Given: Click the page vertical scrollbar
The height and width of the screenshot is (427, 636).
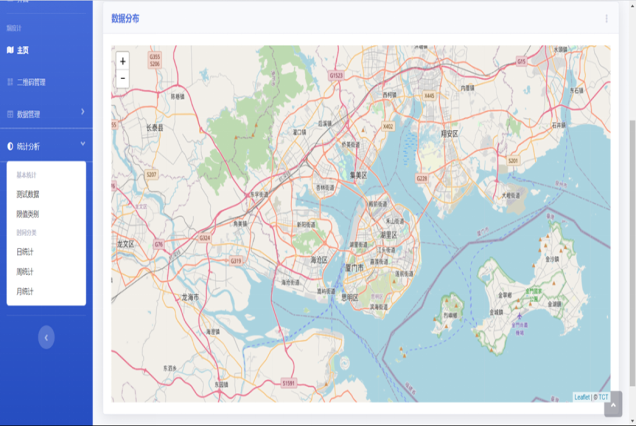Looking at the screenshot, I should (632, 253).
